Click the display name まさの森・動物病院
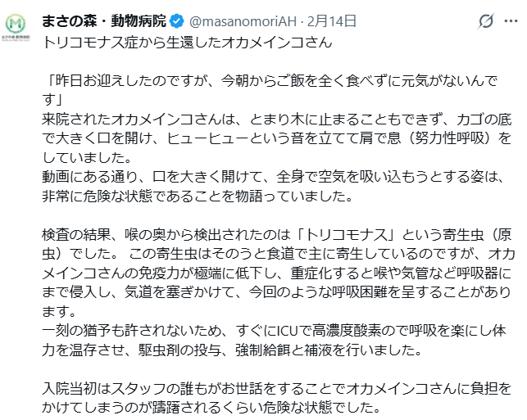 click(117, 20)
